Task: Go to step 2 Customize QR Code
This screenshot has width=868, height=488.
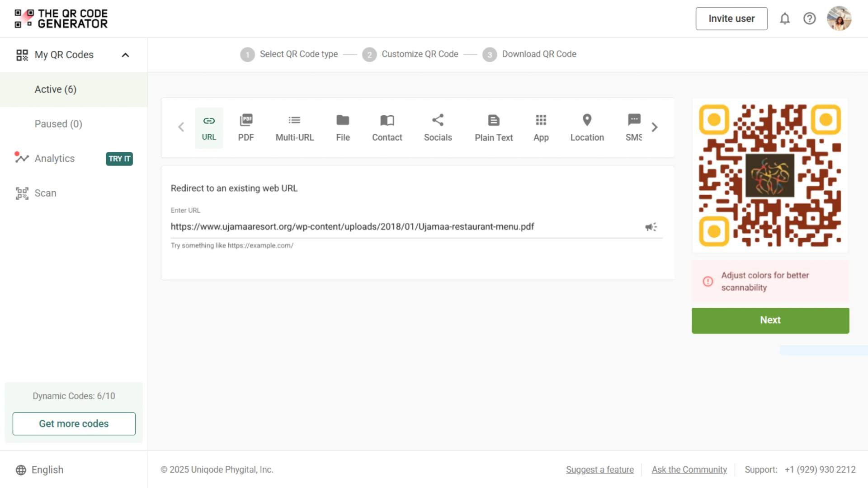Action: coord(410,54)
